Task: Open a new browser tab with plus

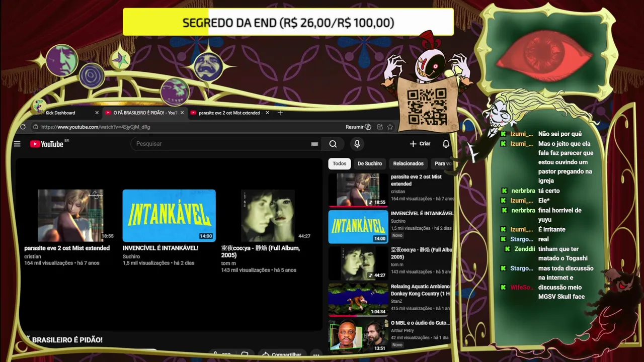Action: coord(280,113)
